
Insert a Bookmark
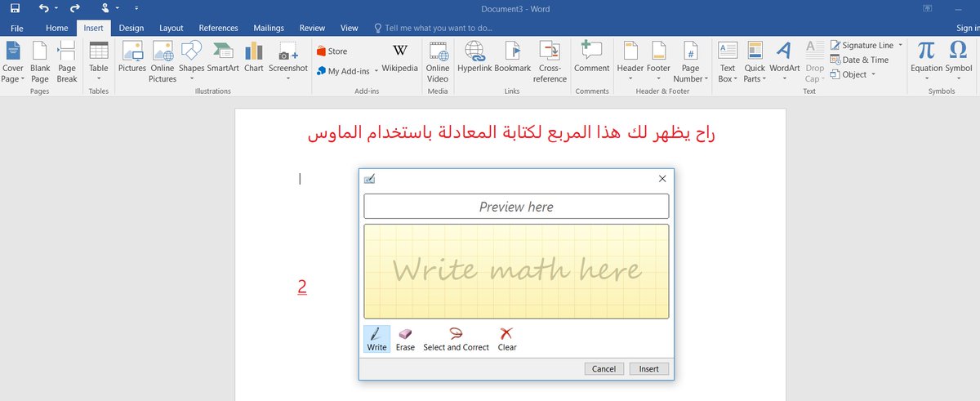click(x=512, y=57)
